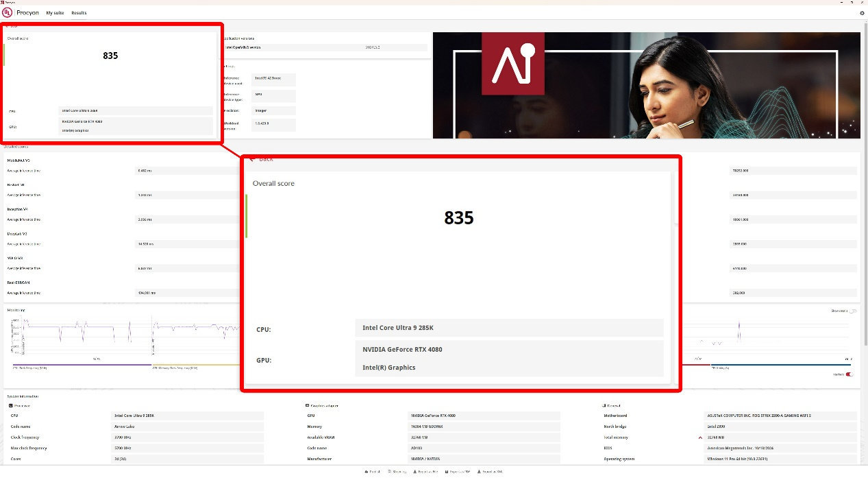Click the Integer precision value
Screen dimensions: 868x478
274,110
